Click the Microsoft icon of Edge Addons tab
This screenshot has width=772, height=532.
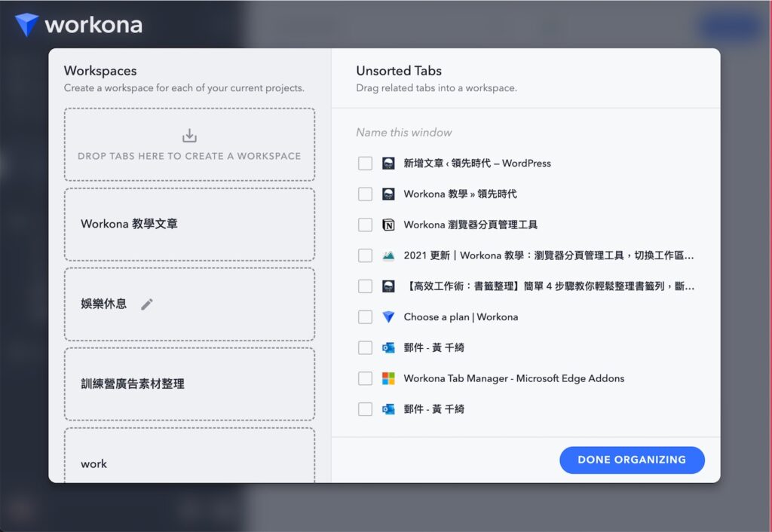tap(388, 378)
